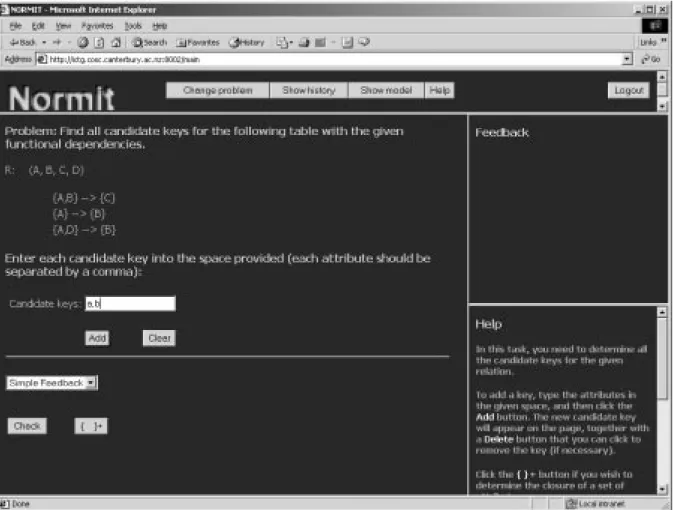Click the Done status bar icon
Image resolution: width=673 pixels, height=510 pixels.
[x=4, y=504]
